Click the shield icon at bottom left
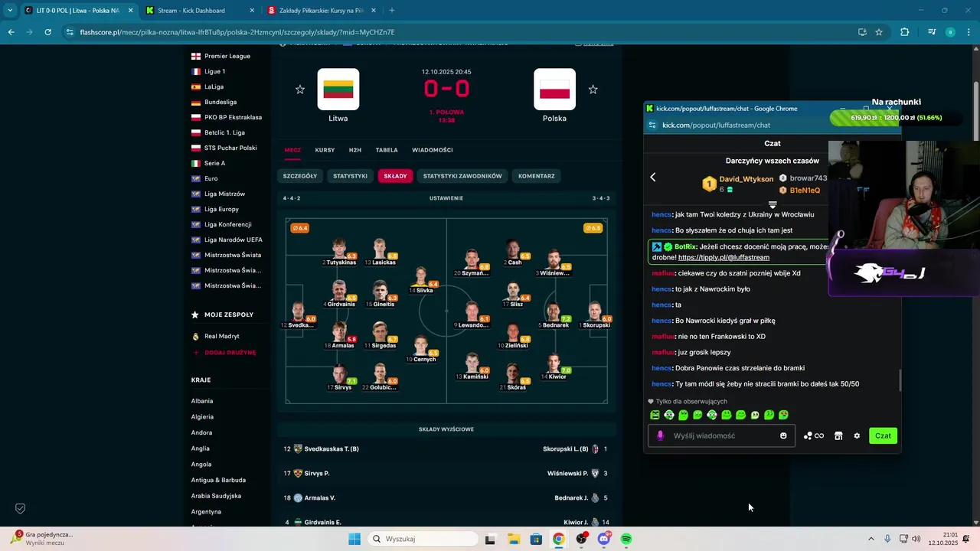 click(21, 508)
